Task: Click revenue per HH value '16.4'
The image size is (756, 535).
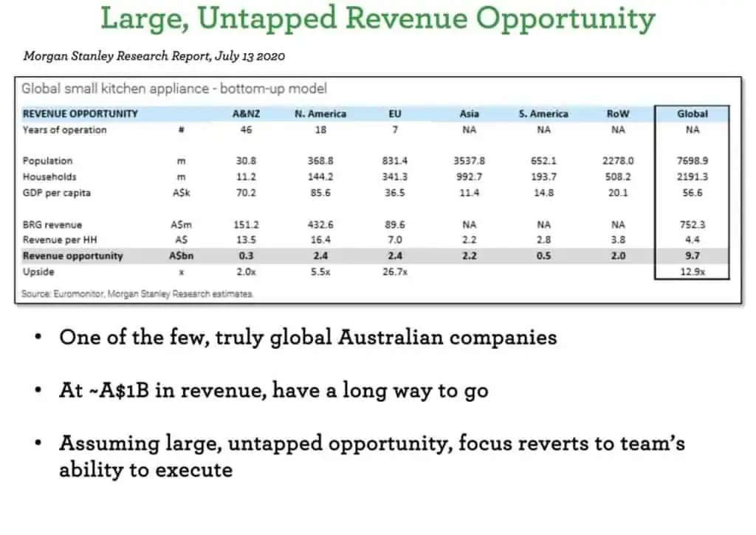Action: point(320,239)
